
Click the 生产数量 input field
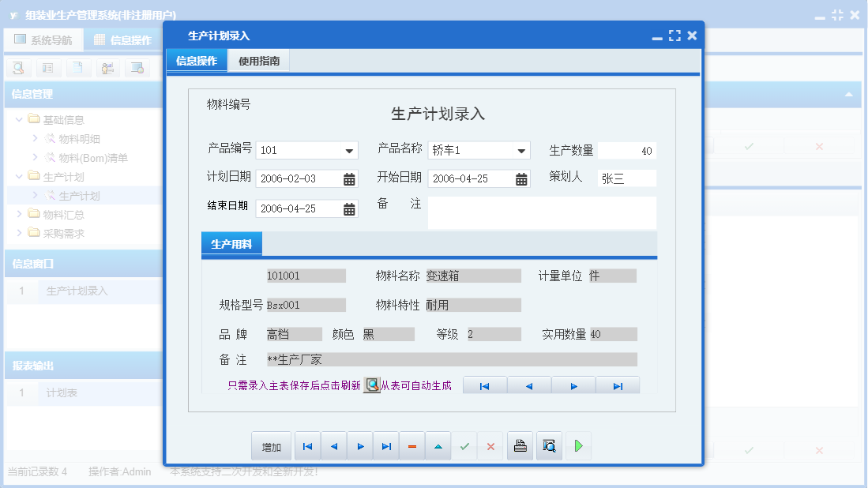pos(627,149)
